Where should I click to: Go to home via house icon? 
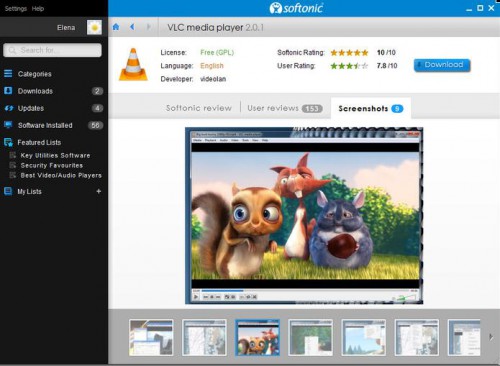pyautogui.click(x=116, y=27)
